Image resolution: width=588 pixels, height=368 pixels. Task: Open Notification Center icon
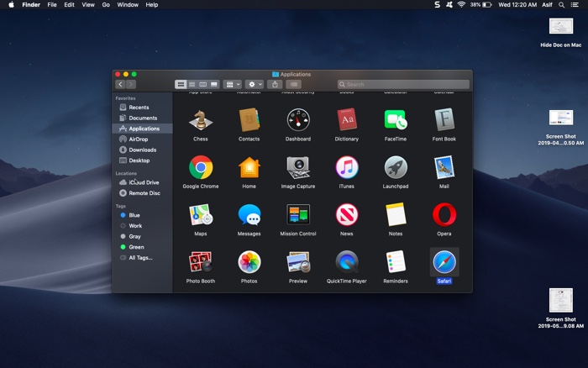[575, 4]
